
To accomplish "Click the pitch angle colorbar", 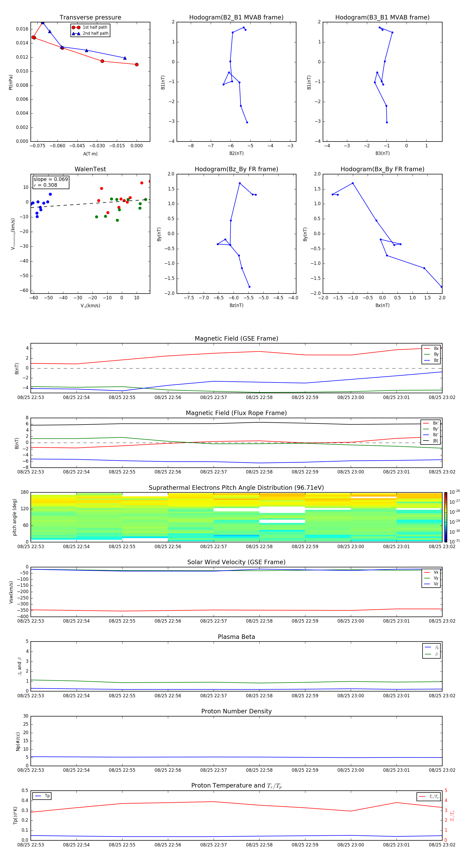I will (x=446, y=517).
